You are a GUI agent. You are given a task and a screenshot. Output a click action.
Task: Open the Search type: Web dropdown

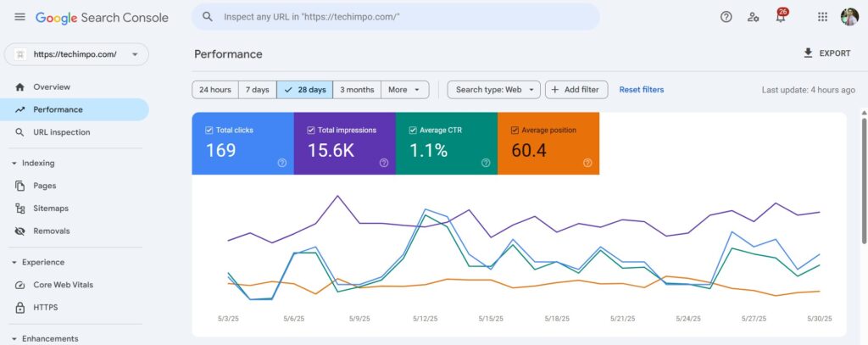[494, 90]
